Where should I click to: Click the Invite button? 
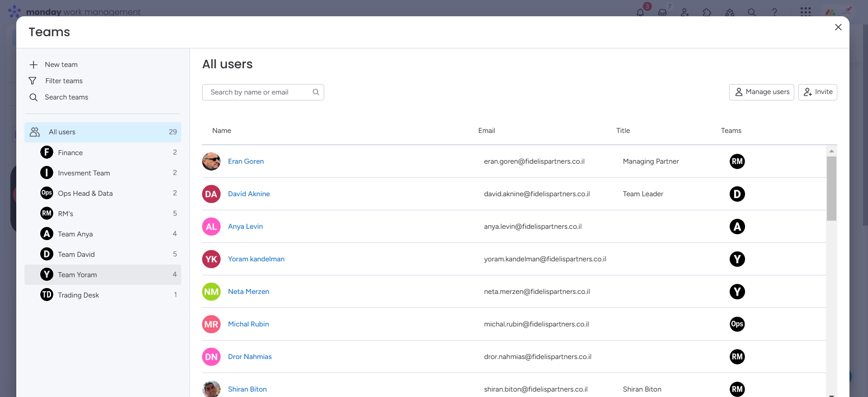[x=817, y=92]
